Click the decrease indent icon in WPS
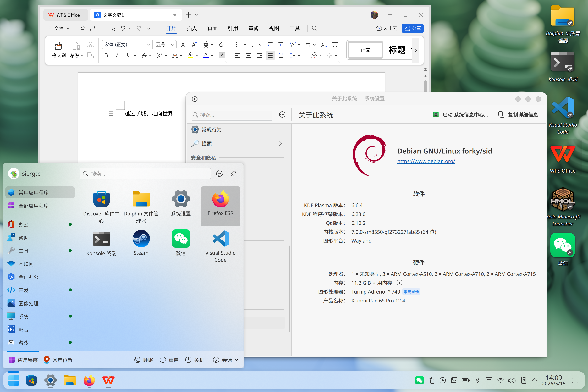588x392 pixels. click(270, 45)
